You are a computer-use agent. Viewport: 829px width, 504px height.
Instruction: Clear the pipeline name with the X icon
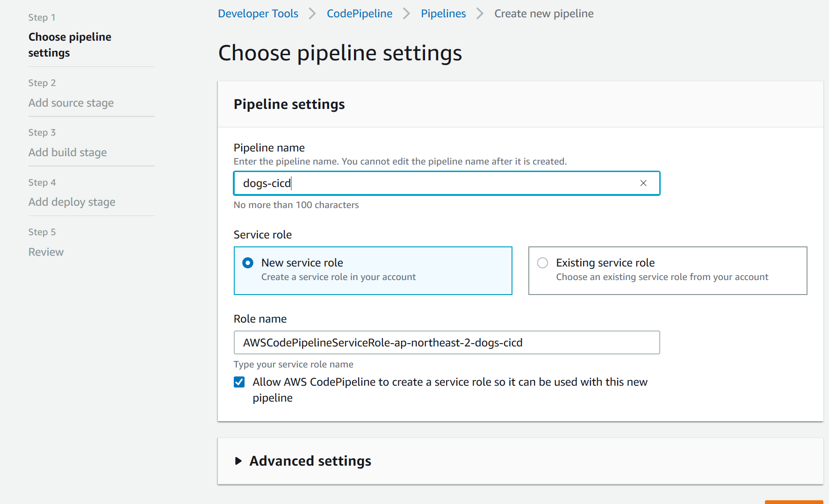pos(643,183)
